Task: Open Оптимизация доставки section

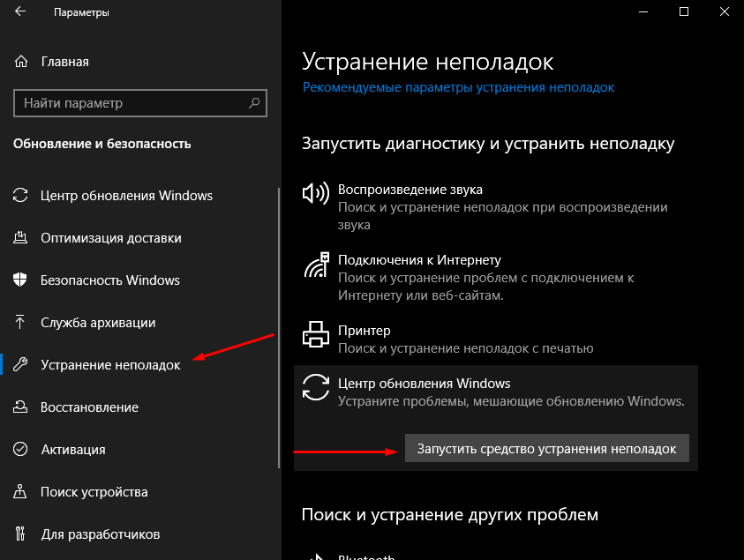Action: [111, 237]
